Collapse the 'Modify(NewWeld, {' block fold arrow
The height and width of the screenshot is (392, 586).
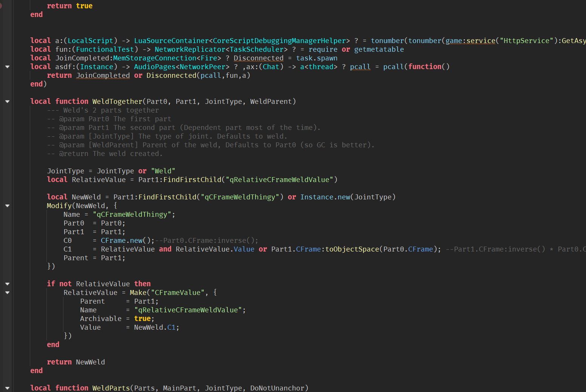pyautogui.click(x=7, y=206)
